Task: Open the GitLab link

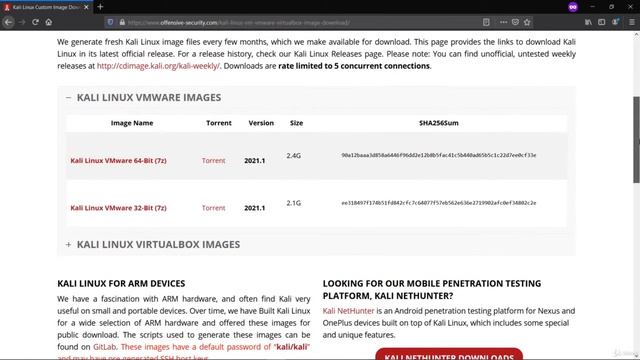Action: (104, 347)
